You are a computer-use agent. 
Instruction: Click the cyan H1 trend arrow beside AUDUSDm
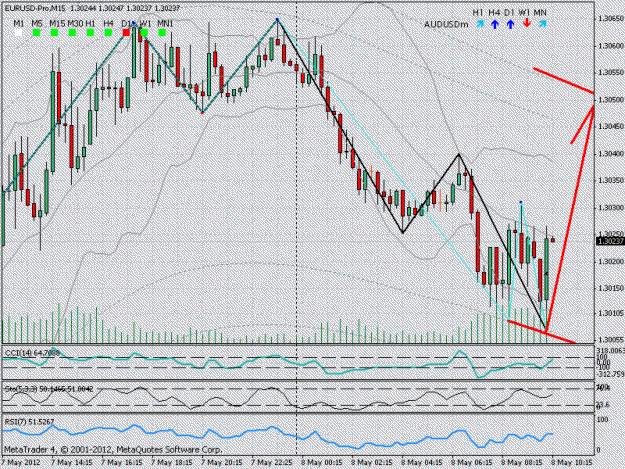tap(480, 24)
